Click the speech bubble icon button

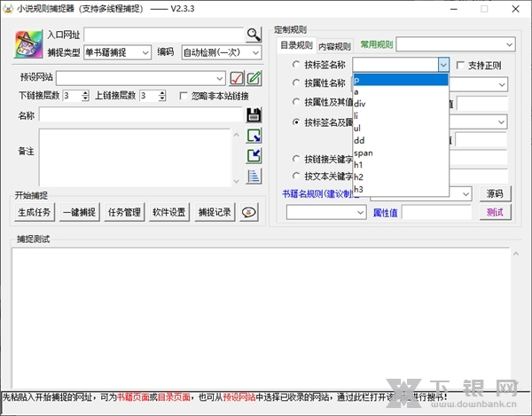248,212
